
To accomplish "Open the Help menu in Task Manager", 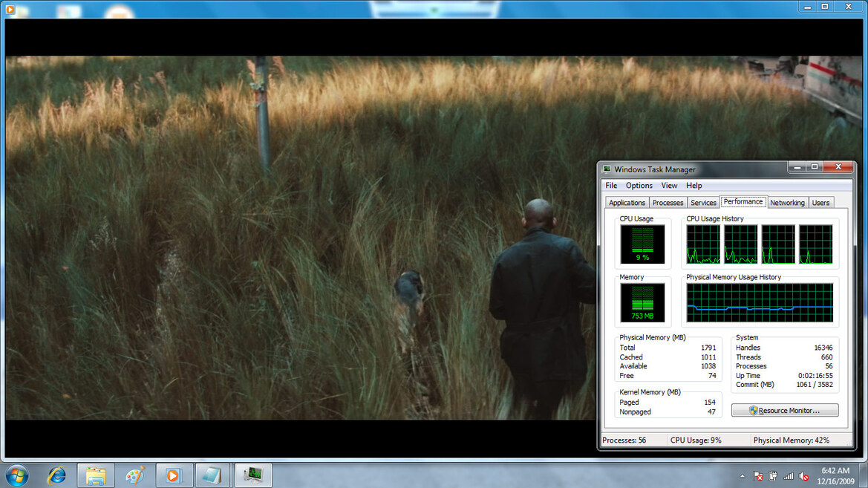I will click(x=694, y=186).
